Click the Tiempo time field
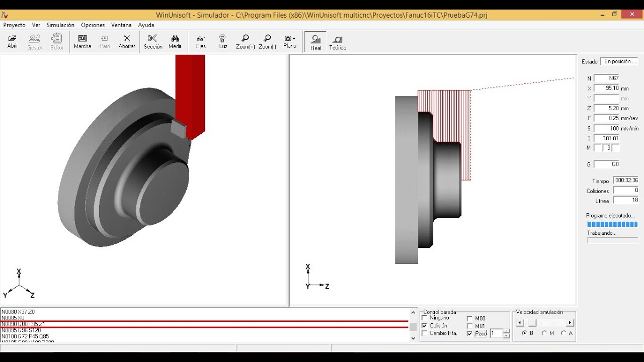644x362 pixels. 626,180
